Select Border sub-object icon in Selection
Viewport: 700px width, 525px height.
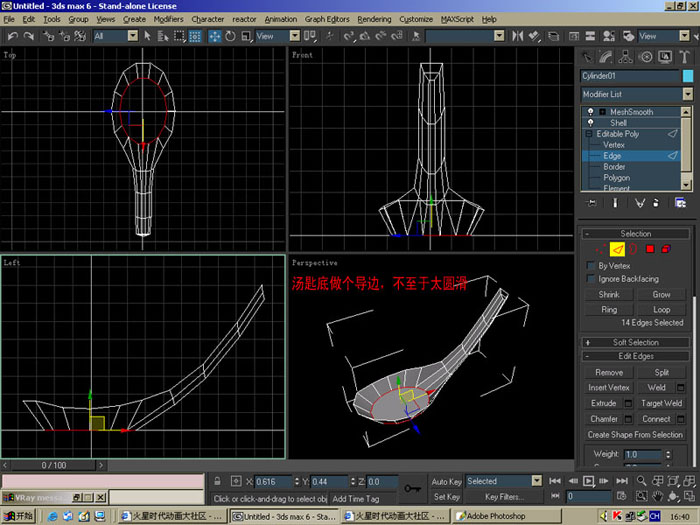pos(633,249)
